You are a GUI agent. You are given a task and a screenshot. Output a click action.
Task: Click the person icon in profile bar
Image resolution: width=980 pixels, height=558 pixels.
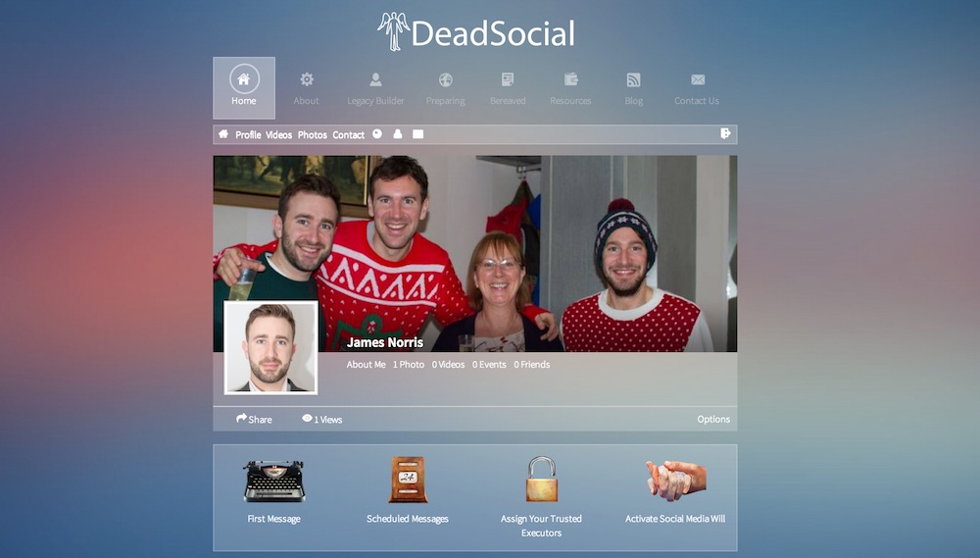[x=398, y=134]
